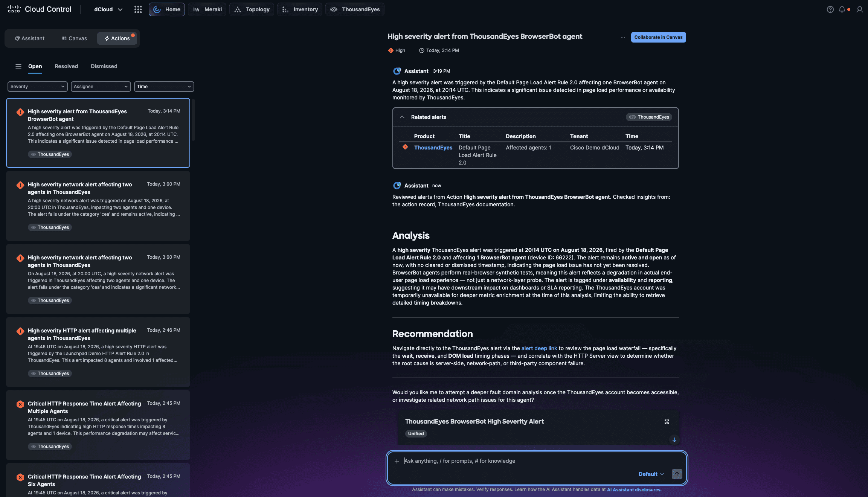Image resolution: width=868 pixels, height=497 pixels.
Task: Select the first 3:00 PM network alert card
Action: click(x=98, y=206)
